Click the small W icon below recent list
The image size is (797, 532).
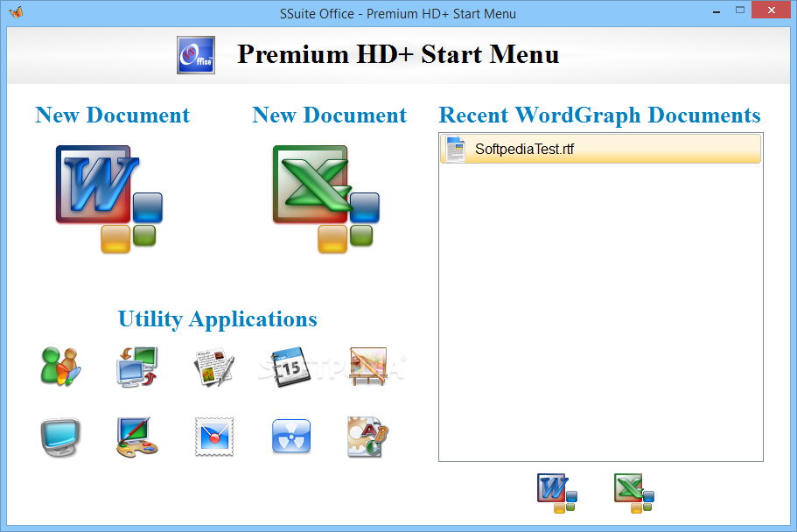(x=557, y=493)
